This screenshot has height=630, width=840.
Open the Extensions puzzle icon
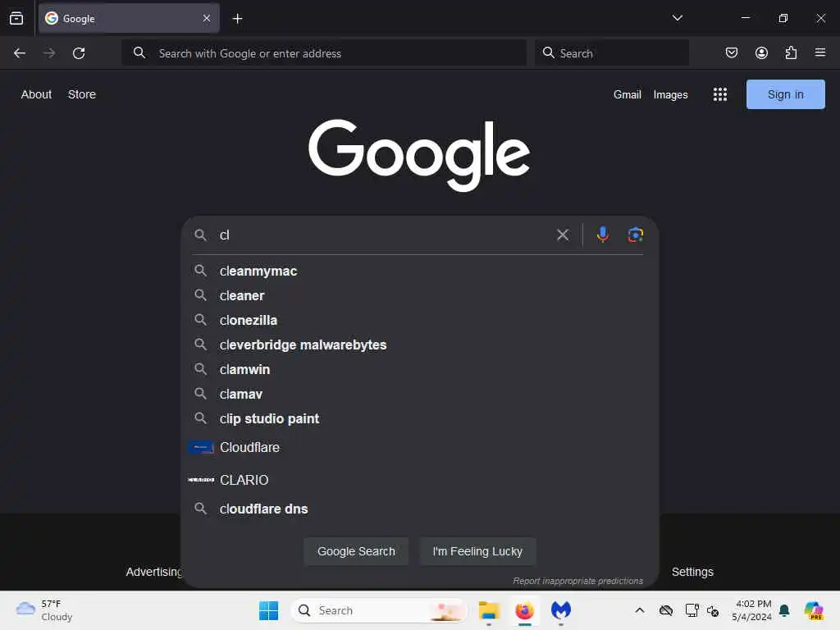[x=791, y=52]
